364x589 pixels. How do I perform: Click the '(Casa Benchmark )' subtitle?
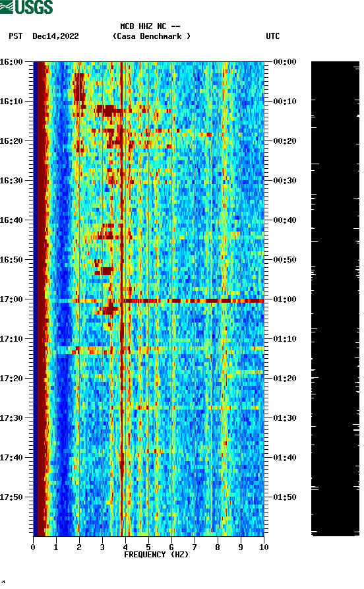pos(152,36)
